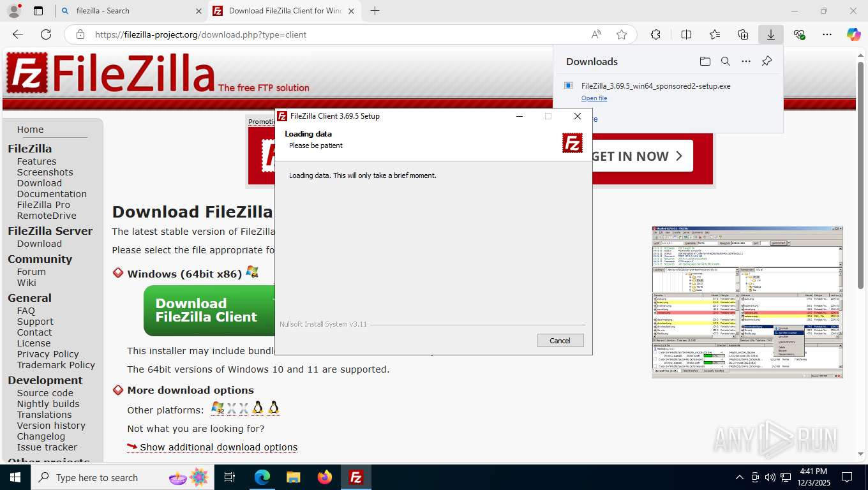Select Windows 32bit platform icon
Viewport: 868px width, 490px height.
[x=218, y=408]
